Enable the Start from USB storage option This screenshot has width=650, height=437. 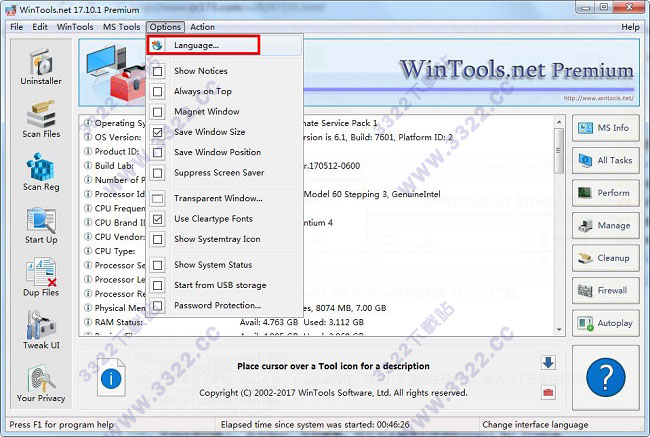click(158, 285)
